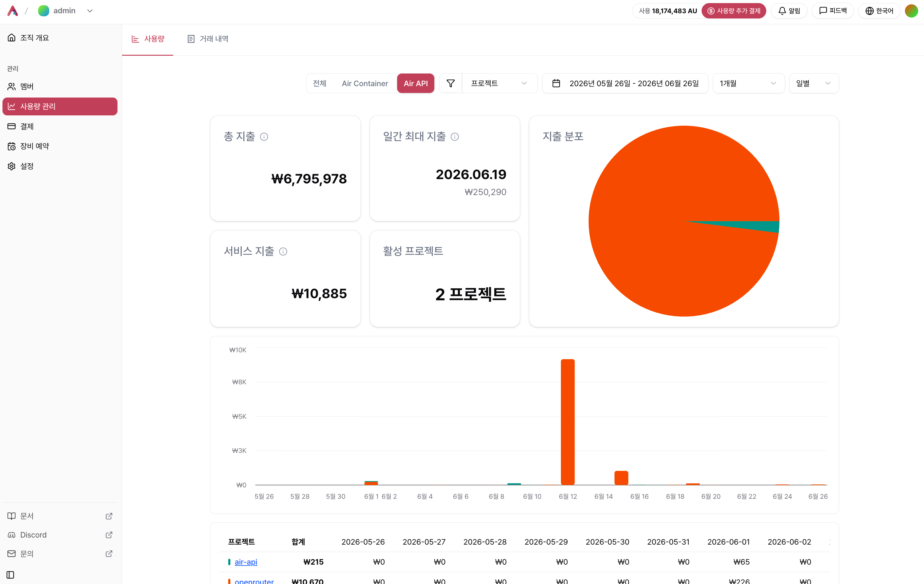Click info icon next to 총 지출
Viewport: 924px width, 584px height.
pos(264,137)
